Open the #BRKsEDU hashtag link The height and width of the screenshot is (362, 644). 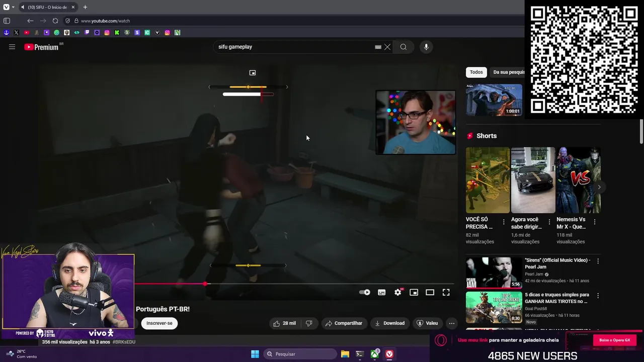[124, 342]
